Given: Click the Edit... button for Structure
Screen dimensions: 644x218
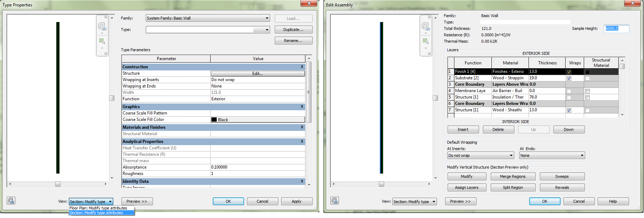Looking at the screenshot, I should [258, 74].
